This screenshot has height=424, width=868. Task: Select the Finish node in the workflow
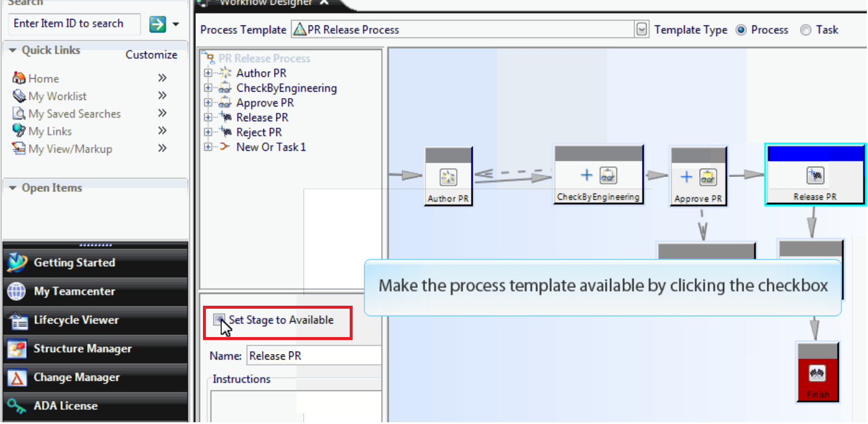click(x=817, y=371)
